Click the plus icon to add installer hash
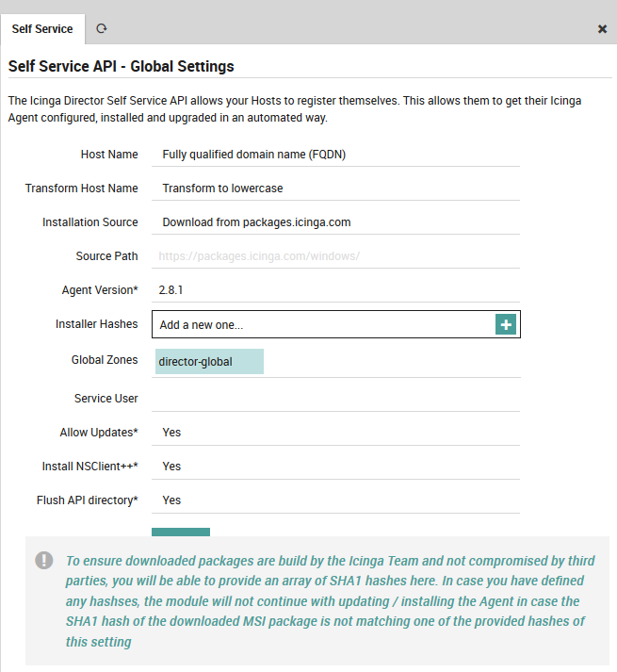Viewport: 617px width, 672px height. click(x=506, y=324)
